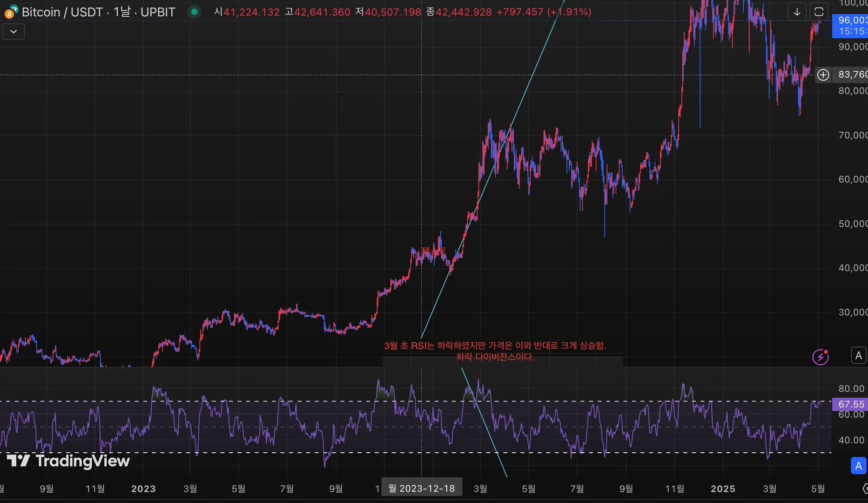Open the TradingView logo
Screen dimensions: 868x503
pyautogui.click(x=68, y=461)
